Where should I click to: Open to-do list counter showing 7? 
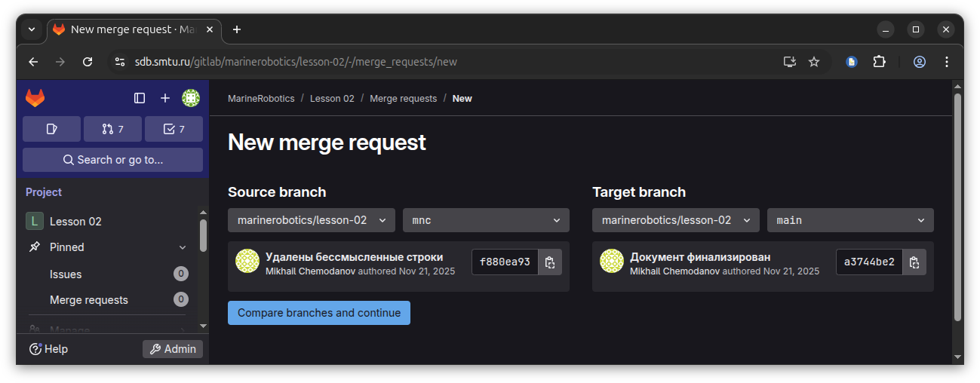(x=174, y=129)
